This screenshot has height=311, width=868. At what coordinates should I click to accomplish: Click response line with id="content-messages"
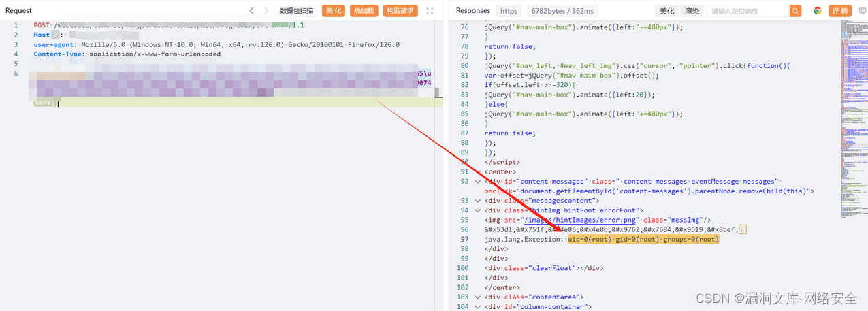tap(632, 182)
